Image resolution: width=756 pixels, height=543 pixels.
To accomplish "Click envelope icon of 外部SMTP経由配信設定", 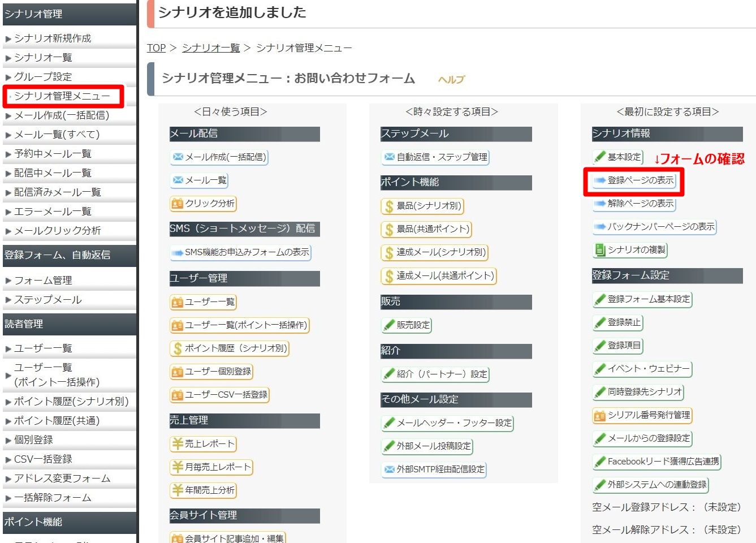I will coord(390,469).
